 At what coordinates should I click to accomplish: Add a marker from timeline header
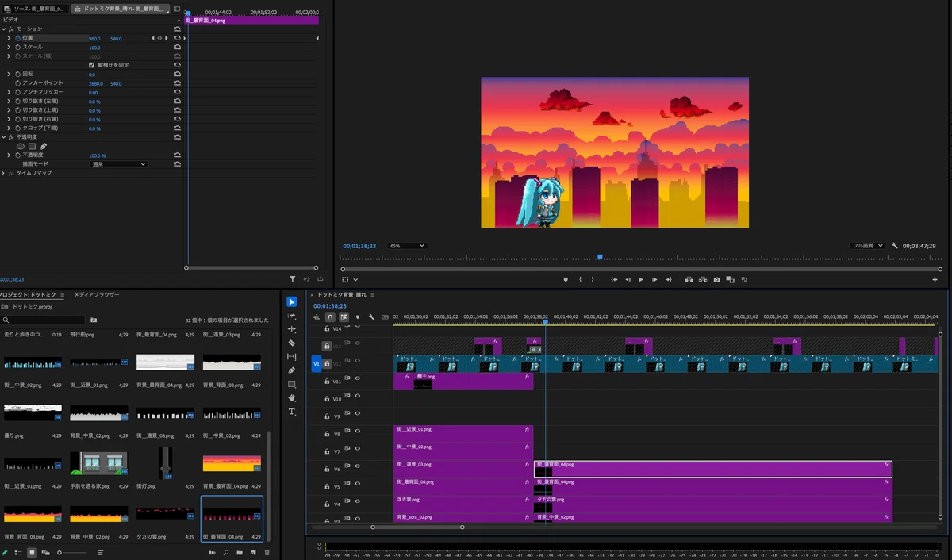[357, 316]
